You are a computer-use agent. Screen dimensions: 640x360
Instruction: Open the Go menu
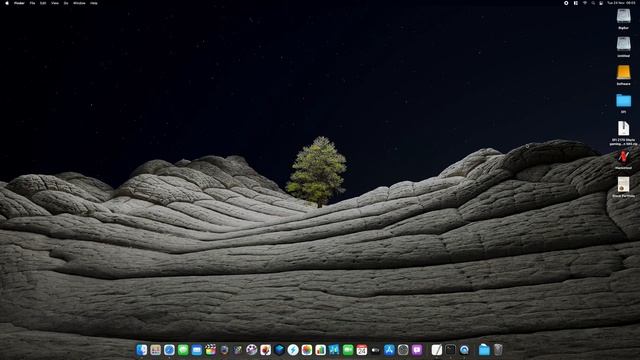[x=66, y=3]
